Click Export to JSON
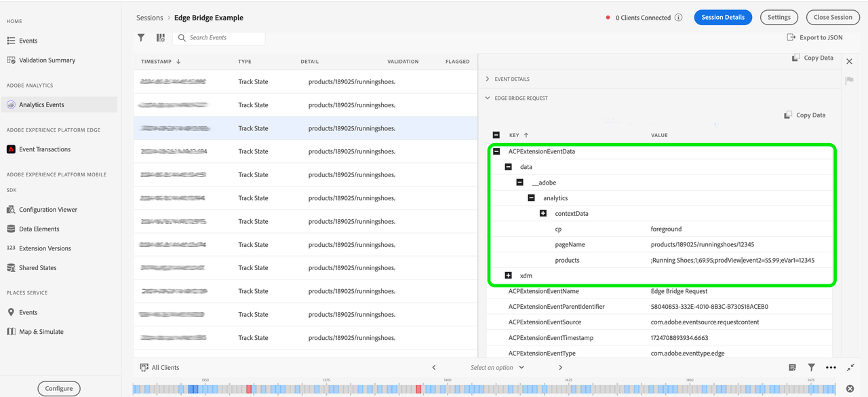 [x=814, y=38]
